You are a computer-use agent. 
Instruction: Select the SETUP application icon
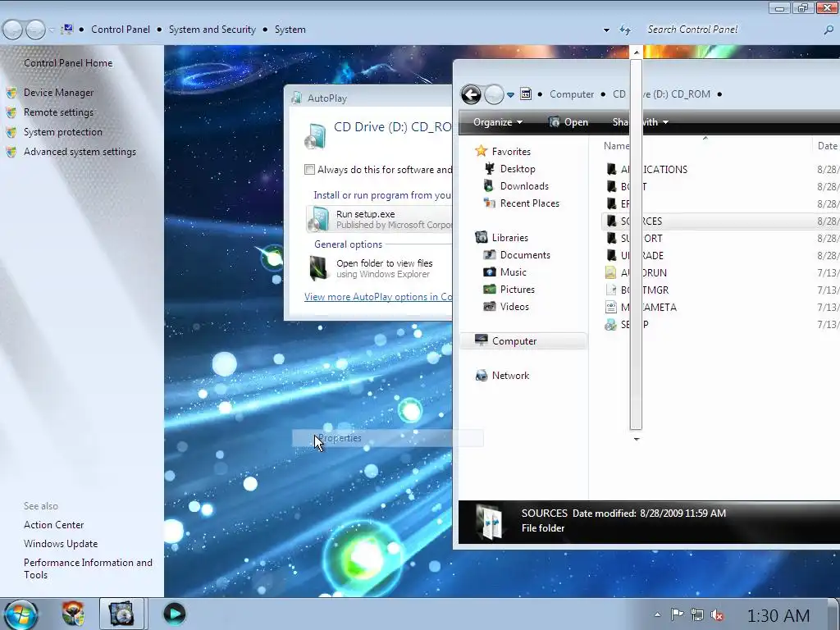pyautogui.click(x=610, y=324)
